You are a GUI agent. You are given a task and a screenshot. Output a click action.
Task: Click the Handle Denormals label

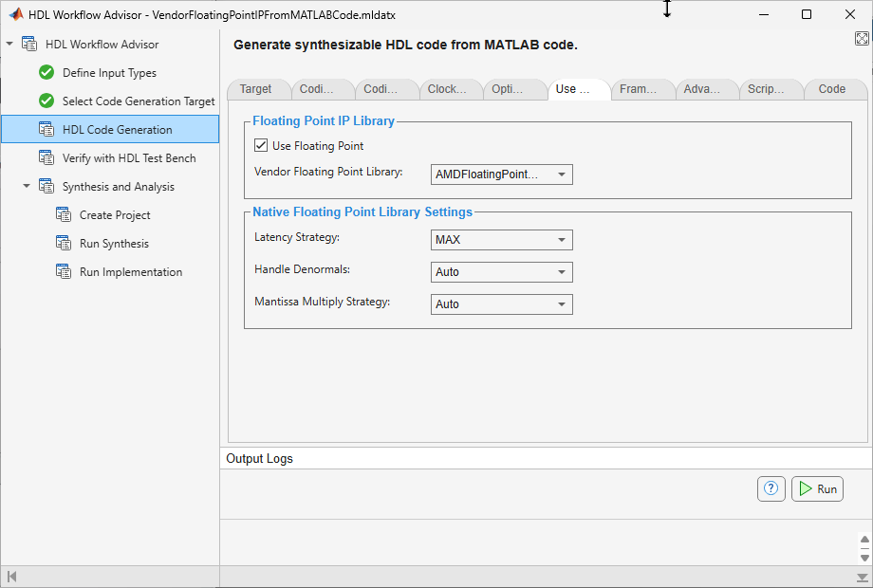pos(303,269)
